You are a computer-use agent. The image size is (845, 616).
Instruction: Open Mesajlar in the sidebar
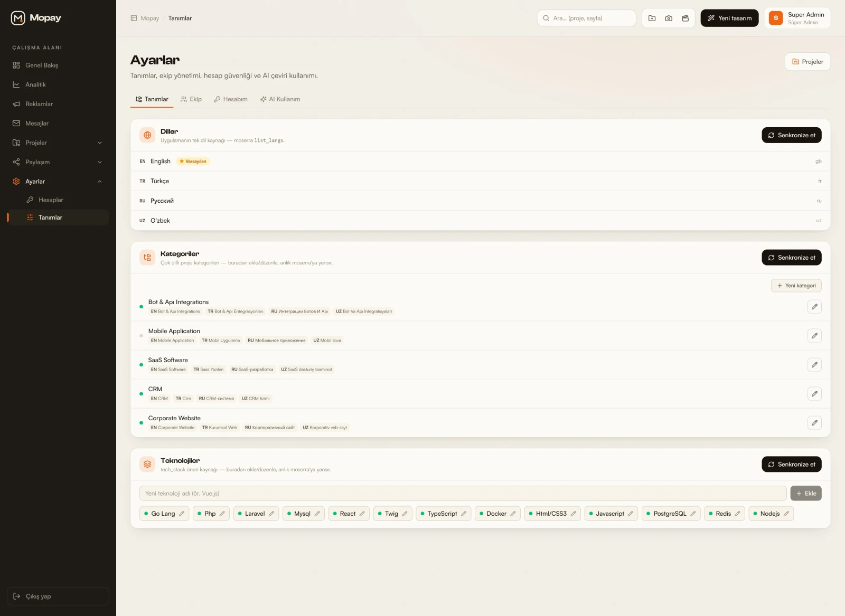tap(58, 124)
